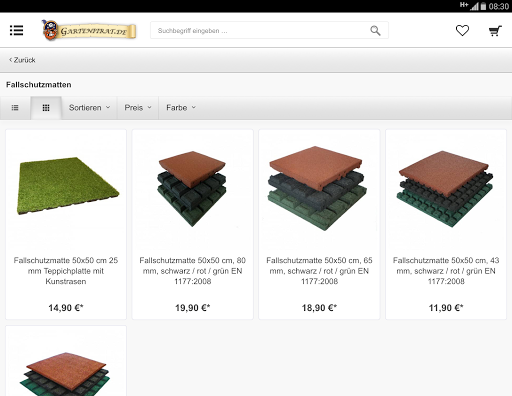
Task: Switch to list view layout
Action: (x=15, y=108)
